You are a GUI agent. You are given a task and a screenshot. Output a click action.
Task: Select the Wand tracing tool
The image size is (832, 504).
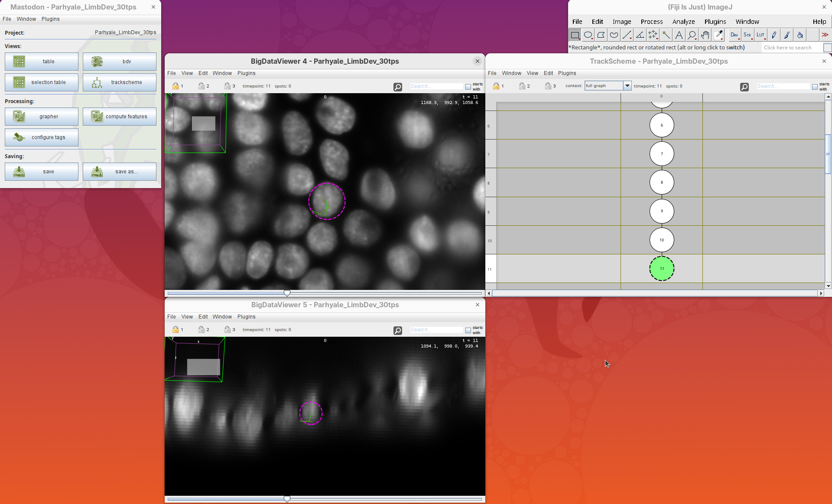(x=666, y=35)
